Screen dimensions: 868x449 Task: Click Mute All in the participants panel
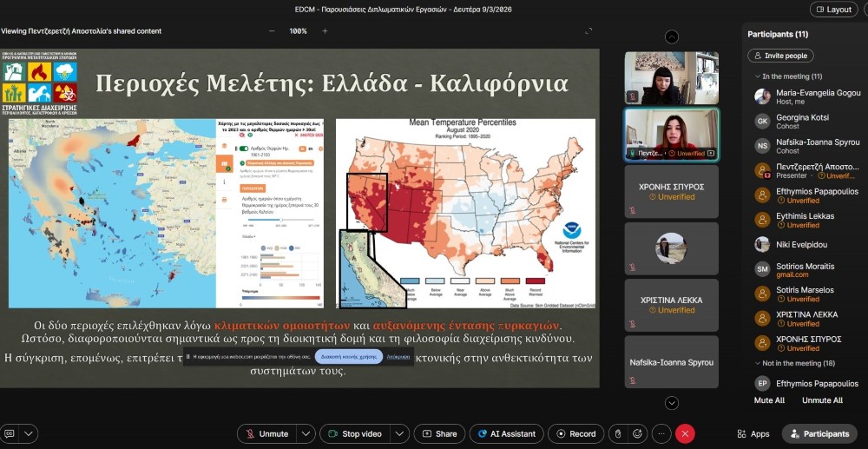(769, 400)
